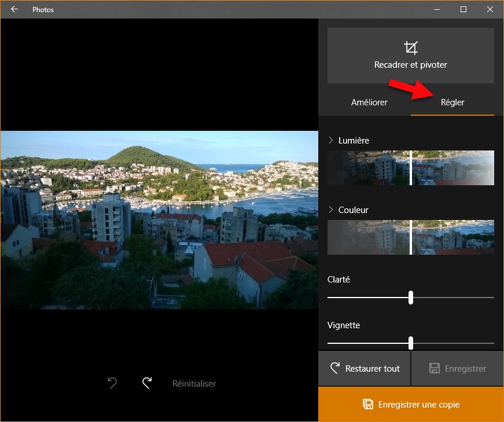Screen dimensions: 504x422
Task: Click the Enregistrer save button
Action: point(457,369)
